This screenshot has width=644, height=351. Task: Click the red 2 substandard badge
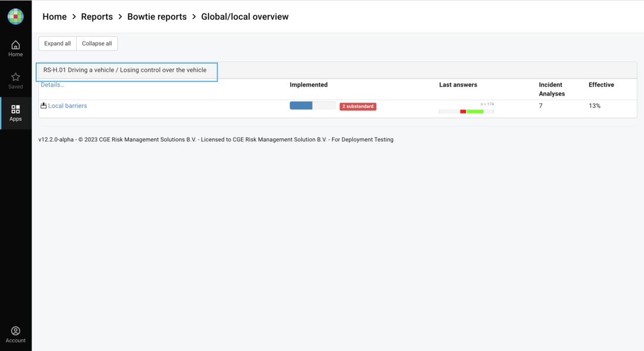pos(358,107)
